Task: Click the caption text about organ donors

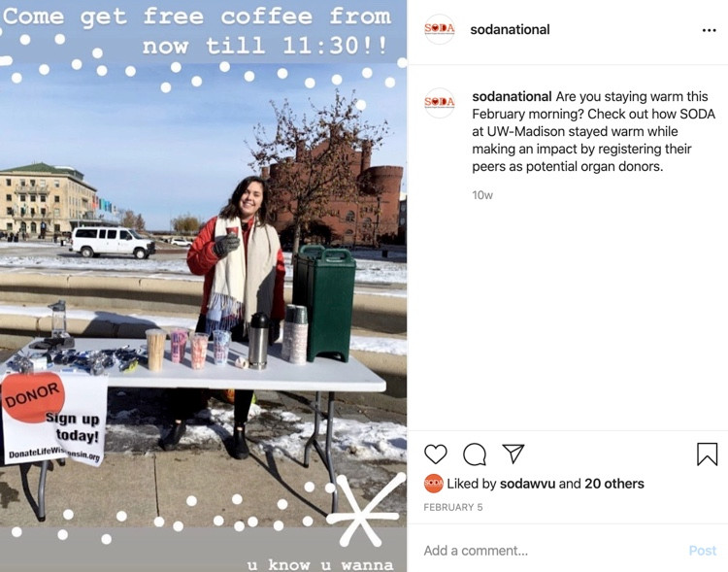Action: pos(593,131)
